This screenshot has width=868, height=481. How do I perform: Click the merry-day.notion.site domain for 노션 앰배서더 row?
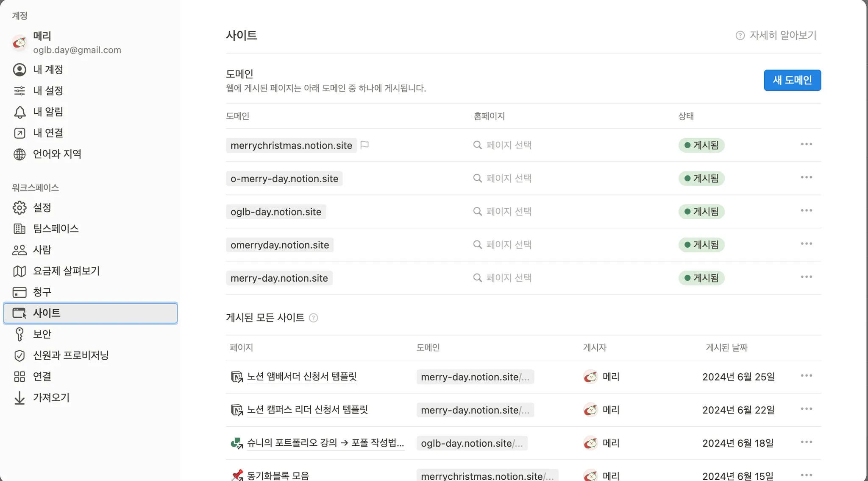coord(475,377)
